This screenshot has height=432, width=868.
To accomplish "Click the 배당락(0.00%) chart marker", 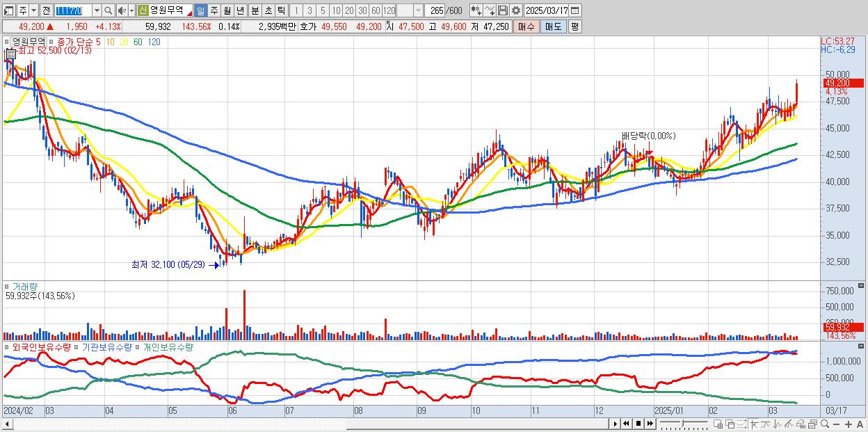I will tap(648, 136).
